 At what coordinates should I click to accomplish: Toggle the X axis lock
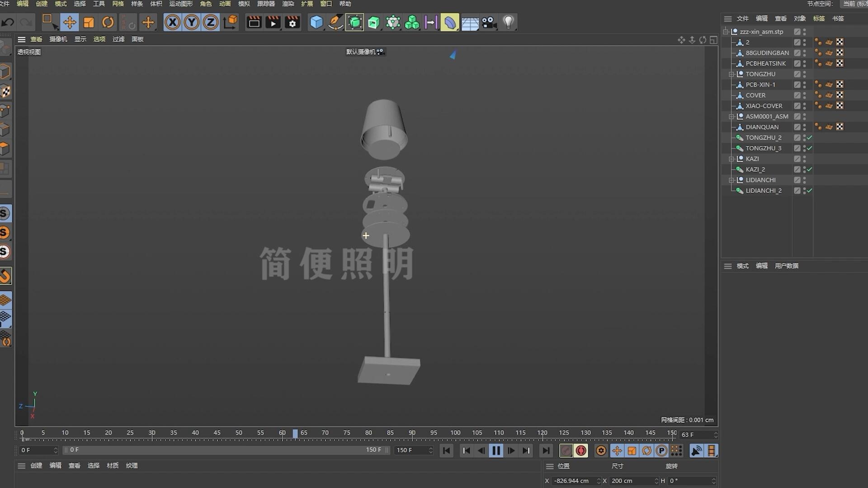coord(172,22)
